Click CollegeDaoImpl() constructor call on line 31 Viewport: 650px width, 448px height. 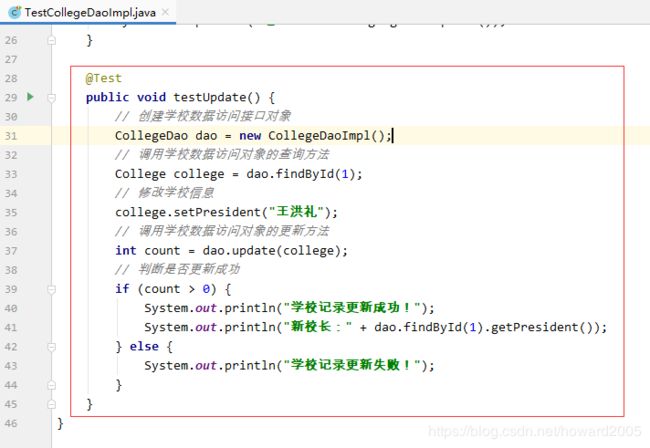[327, 136]
